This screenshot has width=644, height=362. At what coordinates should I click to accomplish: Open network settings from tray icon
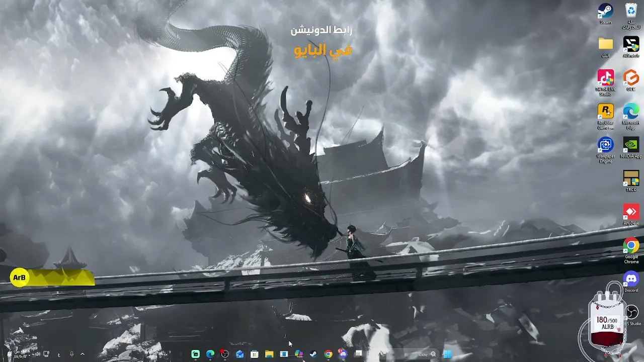coord(46,354)
